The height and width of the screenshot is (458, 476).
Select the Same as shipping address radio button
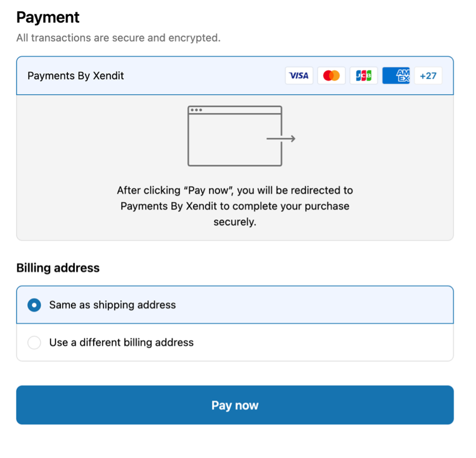(34, 305)
